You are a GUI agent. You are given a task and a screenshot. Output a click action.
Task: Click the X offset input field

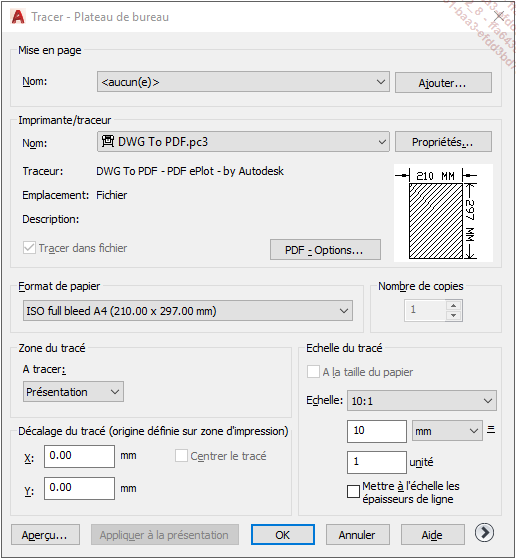pyautogui.click(x=79, y=456)
